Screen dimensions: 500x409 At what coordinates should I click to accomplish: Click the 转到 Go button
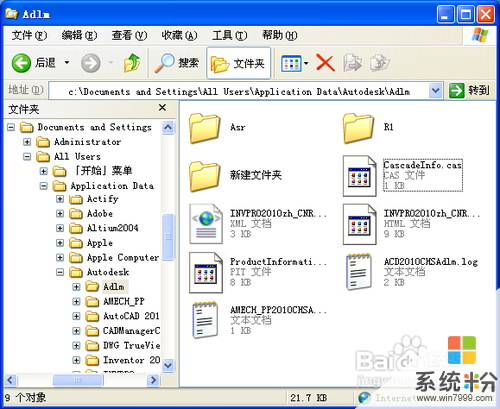click(x=469, y=90)
